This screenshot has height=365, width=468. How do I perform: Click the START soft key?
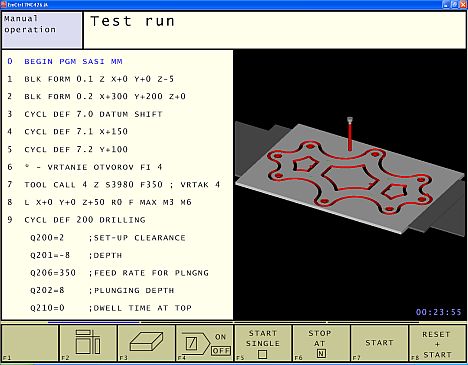pos(379,343)
